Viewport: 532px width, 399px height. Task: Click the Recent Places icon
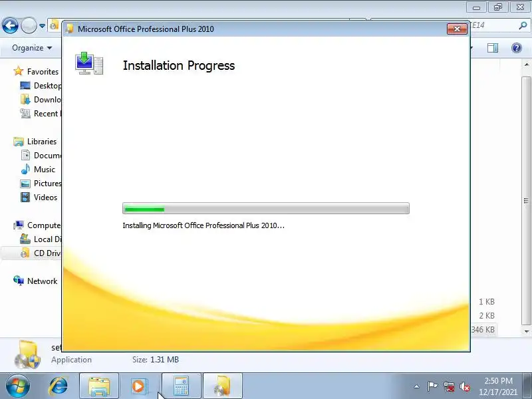click(x=25, y=113)
